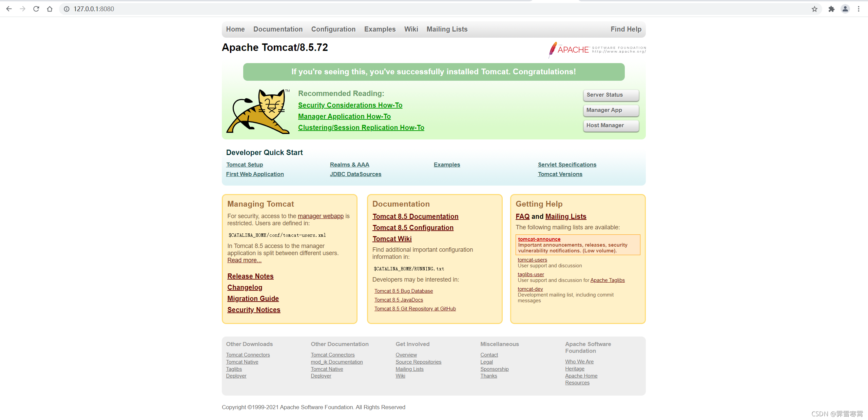Reload the page with the refresh icon
This screenshot has width=868, height=420.
tap(36, 9)
